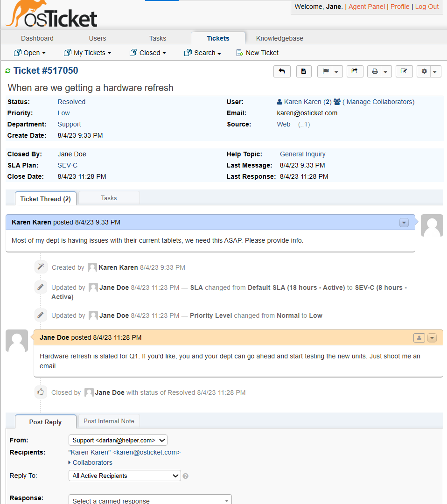Open more actions via the gear icon

click(425, 71)
